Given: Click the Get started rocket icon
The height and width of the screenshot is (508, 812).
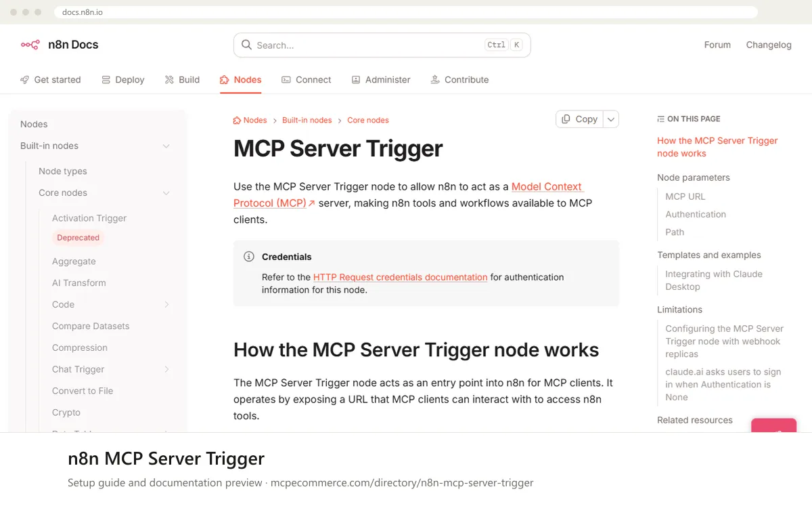Looking at the screenshot, I should (25, 80).
